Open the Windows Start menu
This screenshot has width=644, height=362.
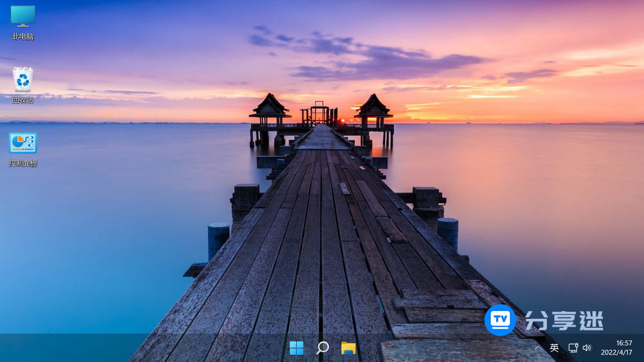tap(296, 348)
